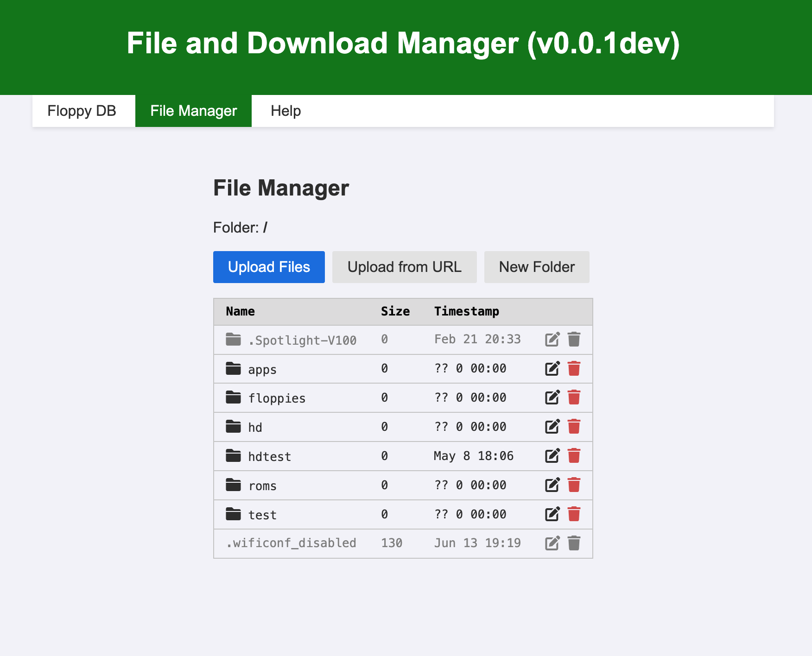The height and width of the screenshot is (656, 812).
Task: Click the Size column header
Action: (x=395, y=311)
